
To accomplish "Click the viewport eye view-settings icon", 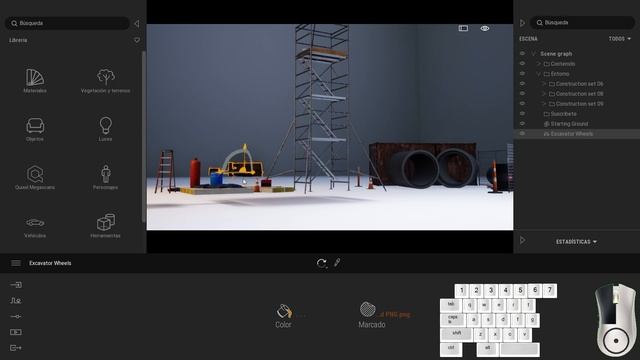I will [x=485, y=28].
